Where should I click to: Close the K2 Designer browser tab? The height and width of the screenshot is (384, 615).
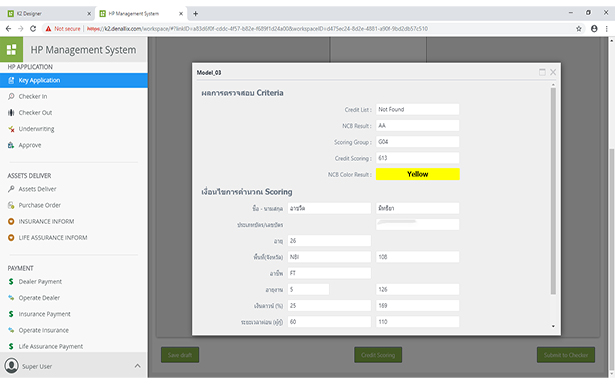coord(89,13)
